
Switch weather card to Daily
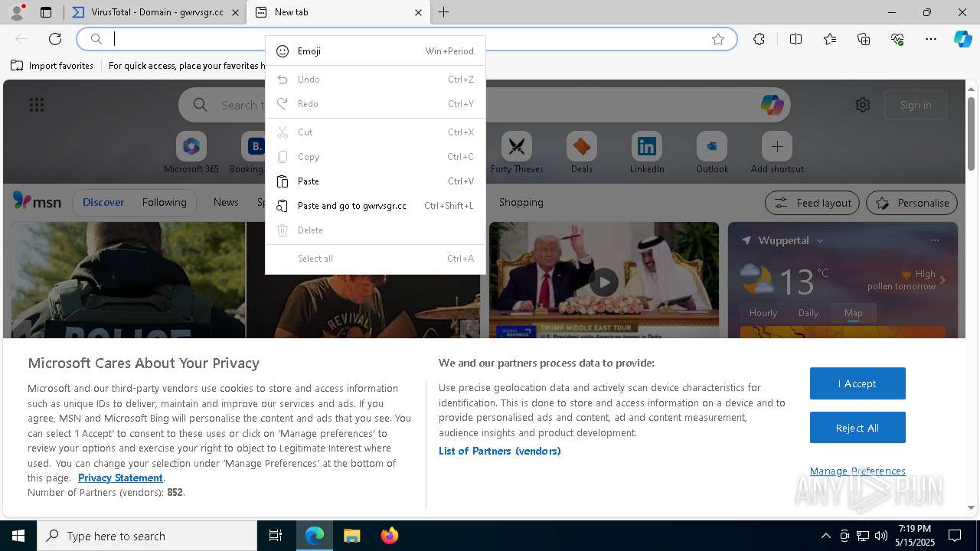[808, 312]
